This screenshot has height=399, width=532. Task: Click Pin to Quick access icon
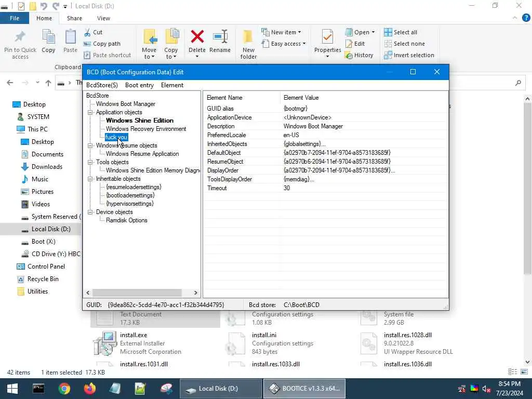[20, 37]
